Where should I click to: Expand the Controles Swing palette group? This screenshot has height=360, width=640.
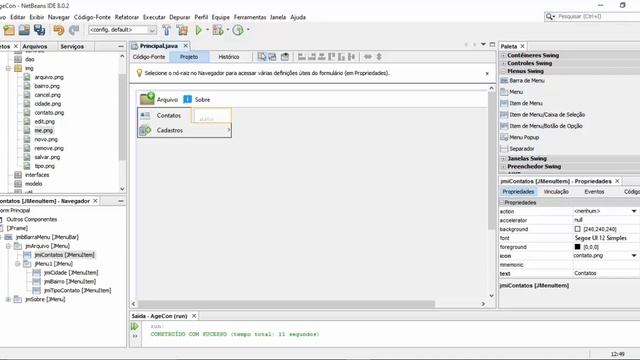pyautogui.click(x=503, y=63)
